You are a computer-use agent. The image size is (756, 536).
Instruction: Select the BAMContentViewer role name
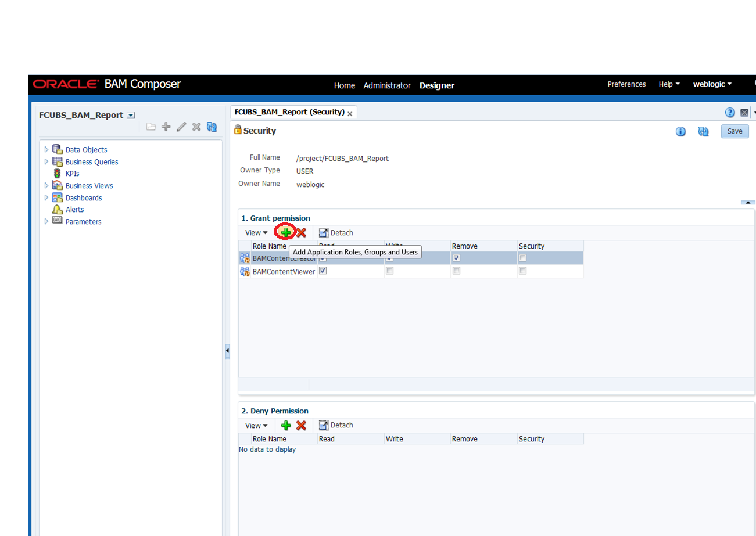(284, 271)
